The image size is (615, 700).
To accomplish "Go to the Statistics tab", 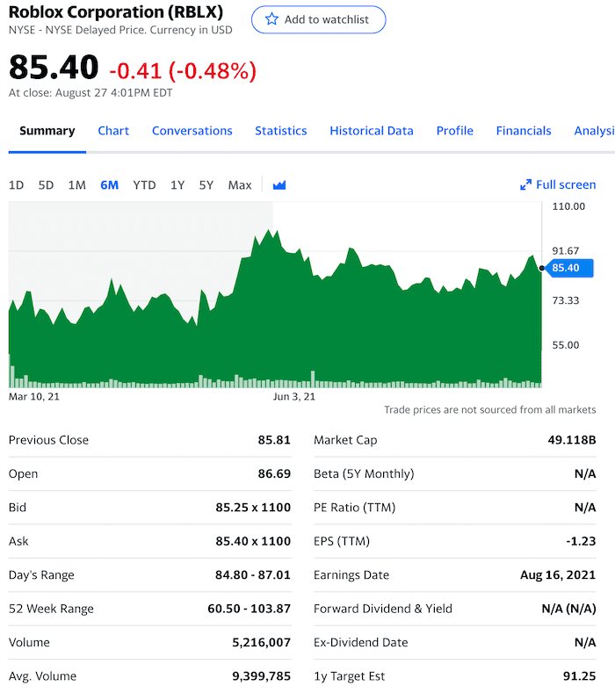I will (281, 131).
